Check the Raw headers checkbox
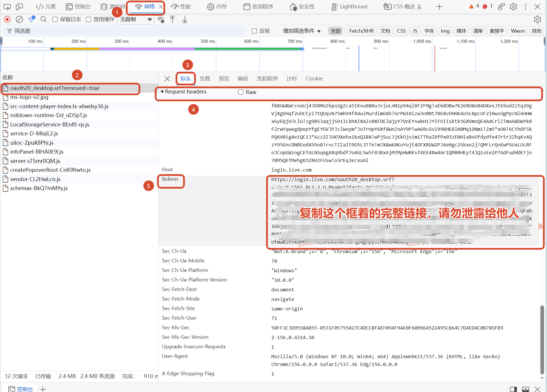This screenshot has width=547, height=392. [x=241, y=92]
